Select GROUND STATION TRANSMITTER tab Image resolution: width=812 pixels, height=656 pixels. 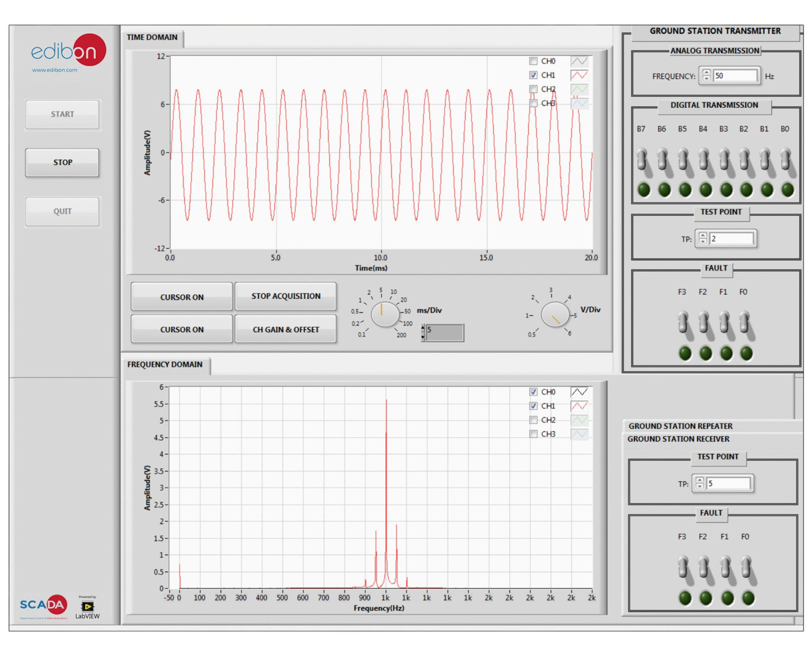click(715, 31)
